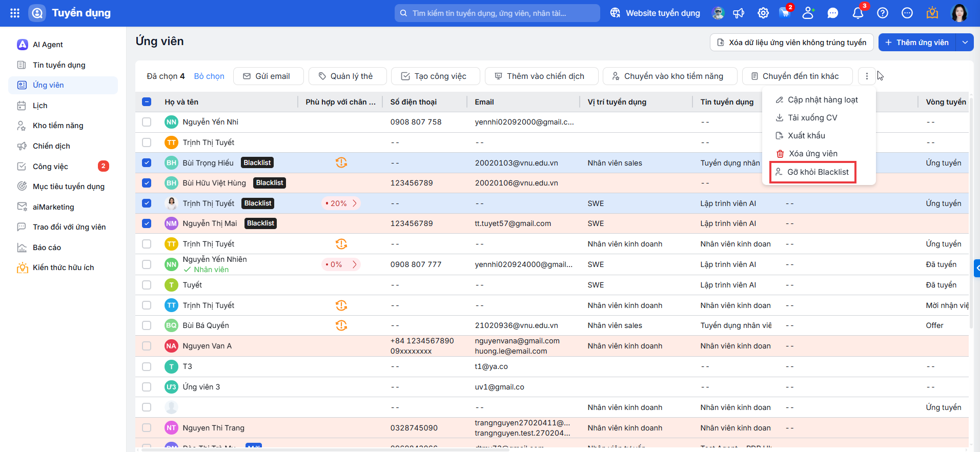The height and width of the screenshot is (452, 980).
Task: Click the NT avatar of Nguyen Thi Trang
Action: (171, 428)
